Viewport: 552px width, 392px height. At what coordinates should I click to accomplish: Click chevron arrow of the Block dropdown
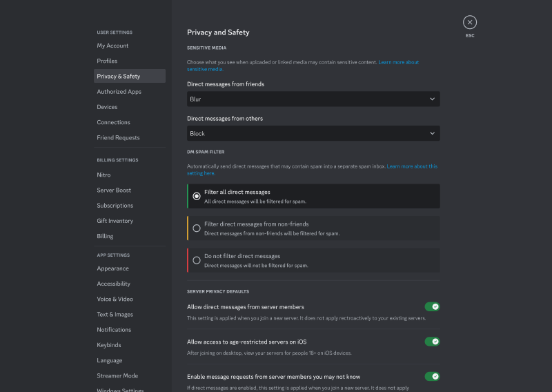[x=432, y=133]
